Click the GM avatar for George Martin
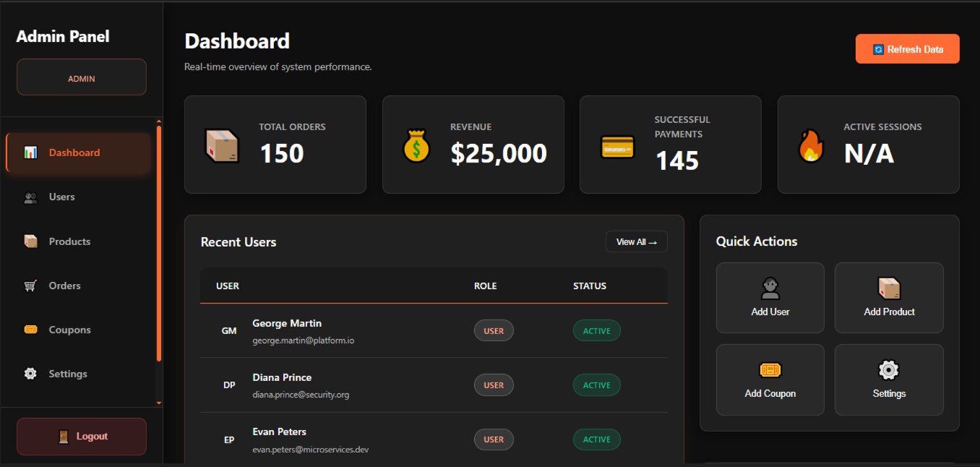Viewport: 980px width, 467px height. (x=229, y=330)
